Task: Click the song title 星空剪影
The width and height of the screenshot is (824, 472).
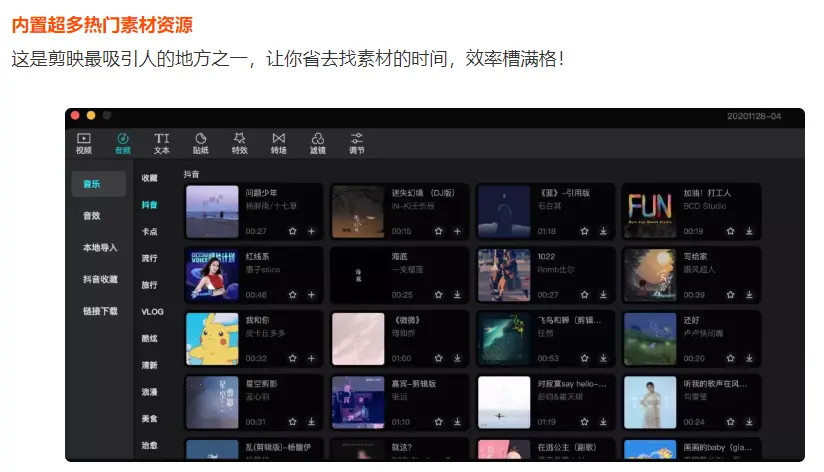Action: 261,384
